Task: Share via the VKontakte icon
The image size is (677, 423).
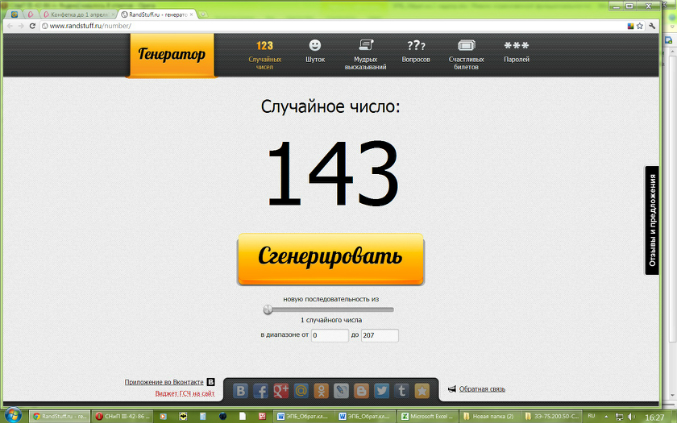Action: point(240,391)
